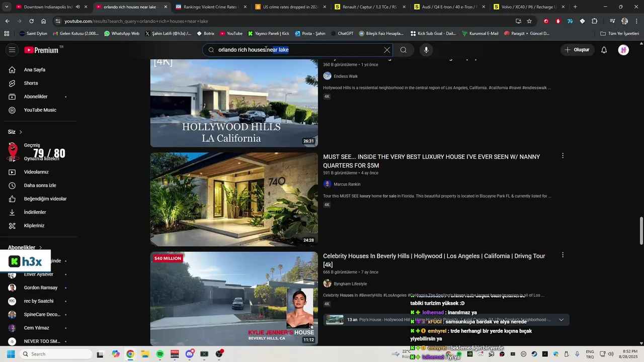Open a new browser tab
Viewport: 644px width, 362px height.
pos(575,7)
